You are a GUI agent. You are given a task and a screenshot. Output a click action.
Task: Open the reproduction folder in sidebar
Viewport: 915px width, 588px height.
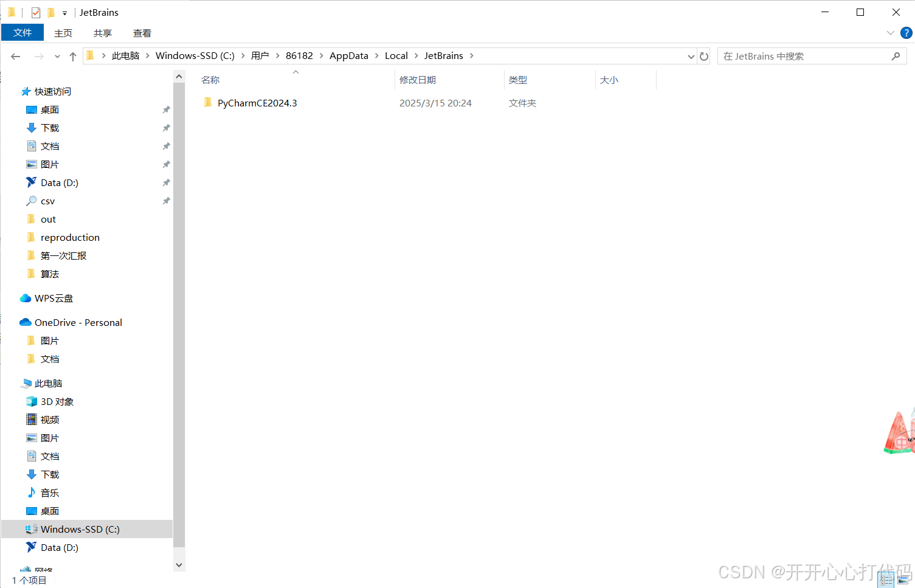pos(70,238)
